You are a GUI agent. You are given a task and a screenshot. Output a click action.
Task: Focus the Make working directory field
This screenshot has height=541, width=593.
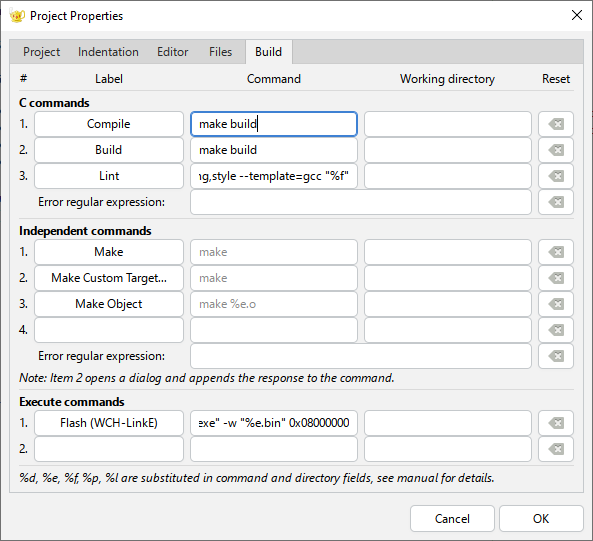click(448, 252)
